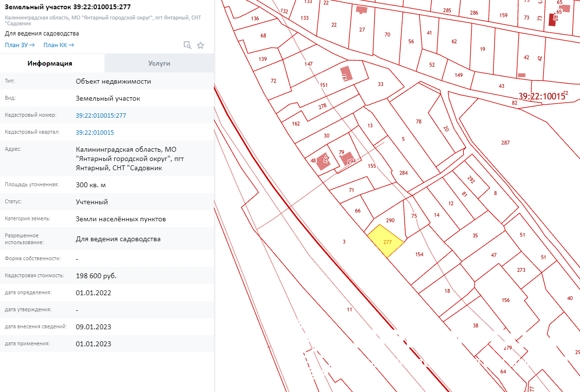Select parcel 78 on the map
580x392 pixels.
click(418, 122)
